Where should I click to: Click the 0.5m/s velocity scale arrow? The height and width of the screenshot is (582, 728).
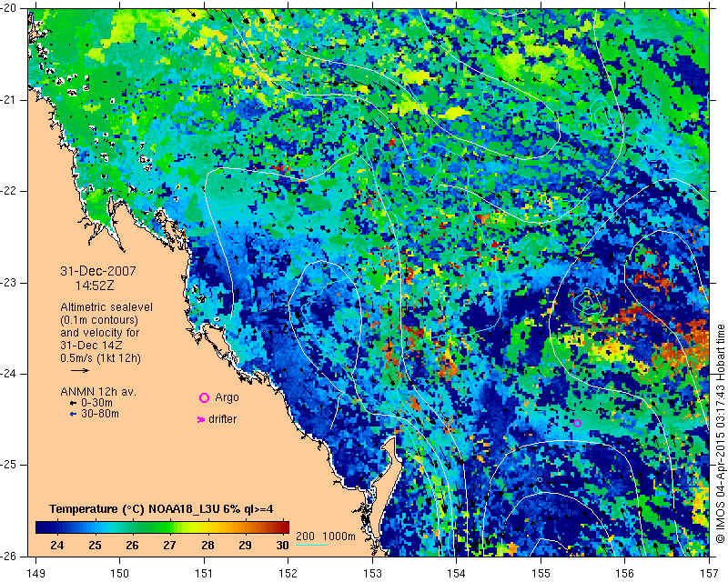click(x=80, y=370)
